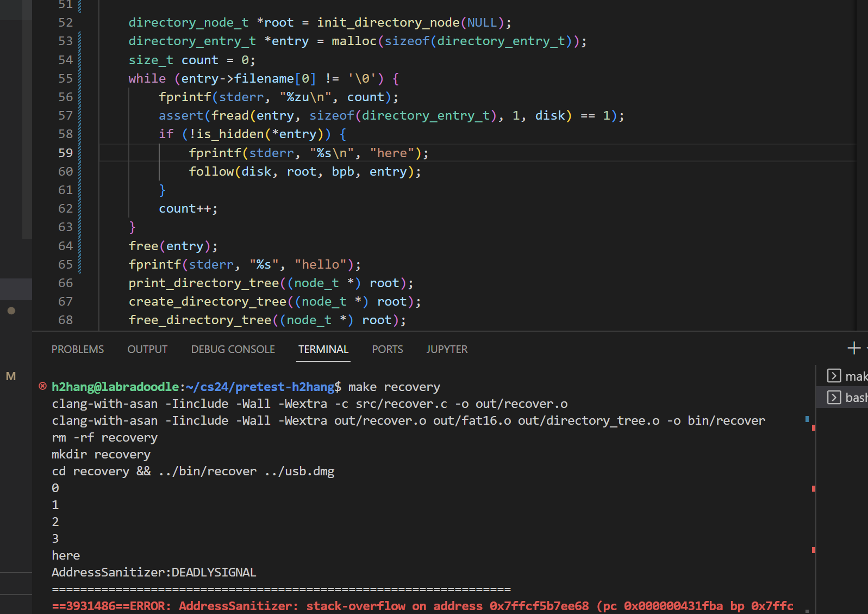Viewport: 868px width, 614px height.
Task: Click the blue marker on terminal scrollbar
Action: pyautogui.click(x=807, y=419)
